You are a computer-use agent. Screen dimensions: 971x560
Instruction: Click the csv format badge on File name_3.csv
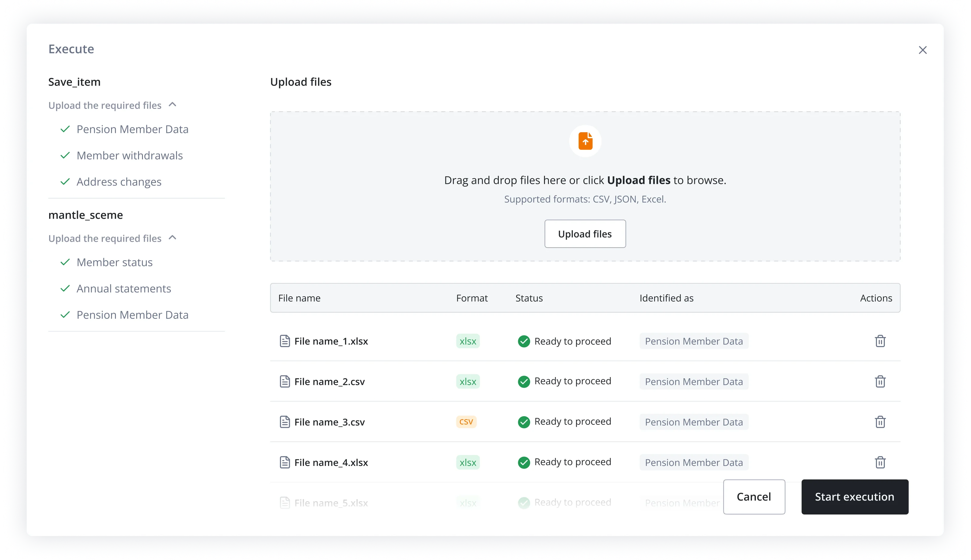pyautogui.click(x=466, y=422)
